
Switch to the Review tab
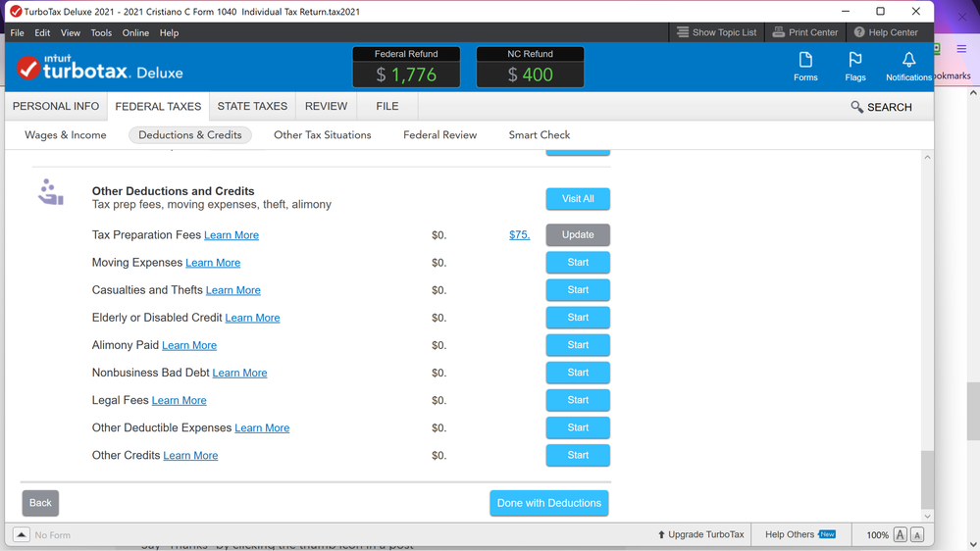tap(327, 106)
